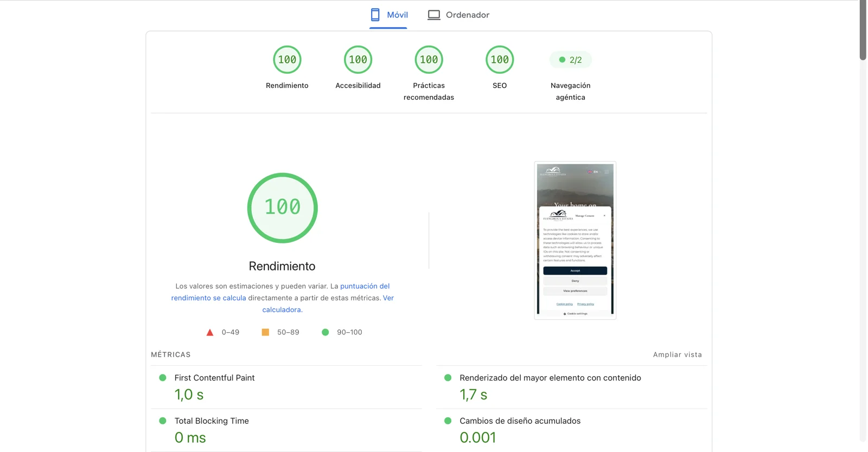The height and width of the screenshot is (452, 868).
Task: Click the '0.001' metric value
Action: (x=478, y=437)
